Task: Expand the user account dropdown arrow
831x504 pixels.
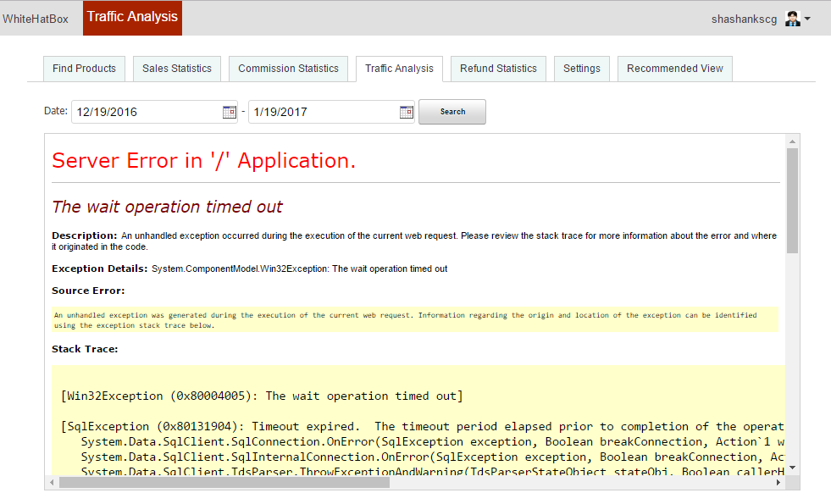Action: (807, 19)
